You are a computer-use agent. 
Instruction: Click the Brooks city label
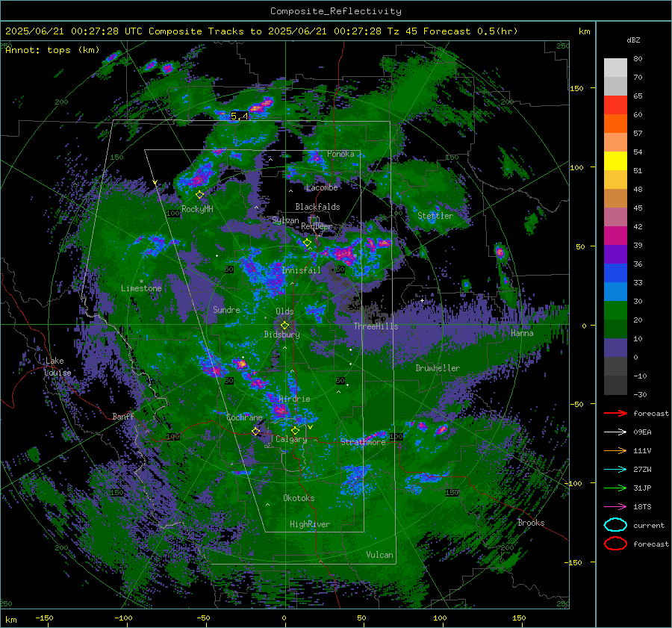(x=531, y=523)
